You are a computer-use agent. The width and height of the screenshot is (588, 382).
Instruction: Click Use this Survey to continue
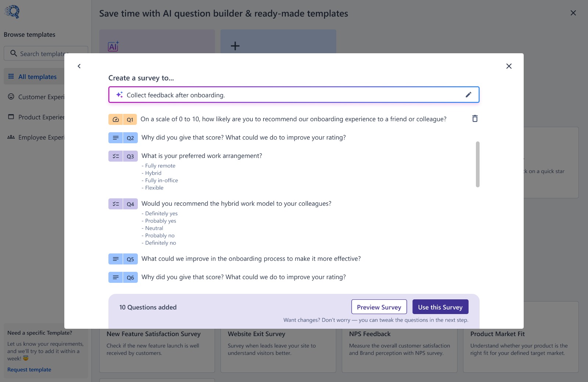click(440, 307)
